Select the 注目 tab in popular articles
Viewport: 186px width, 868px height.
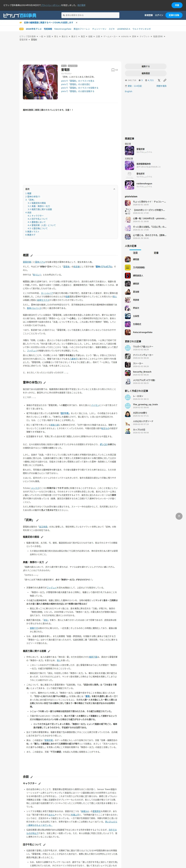coord(135,253)
